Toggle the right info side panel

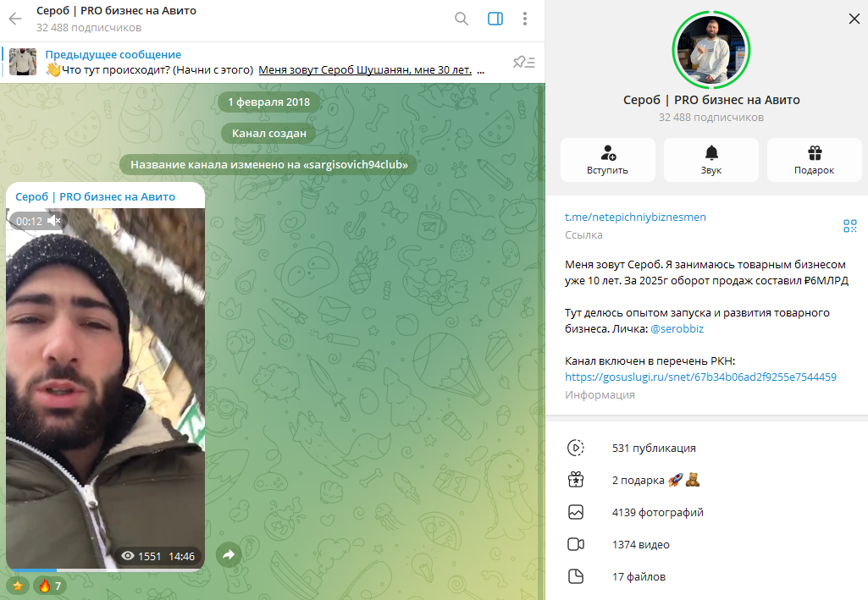click(x=495, y=19)
